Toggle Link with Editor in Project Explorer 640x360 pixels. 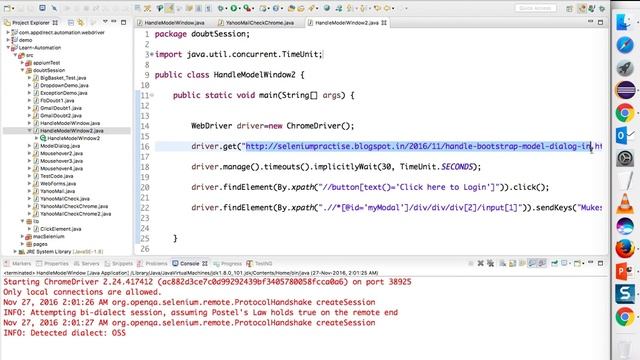pos(80,22)
